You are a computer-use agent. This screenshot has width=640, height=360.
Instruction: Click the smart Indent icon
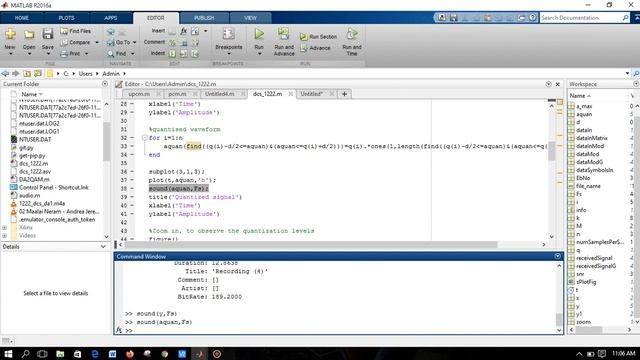click(x=173, y=54)
